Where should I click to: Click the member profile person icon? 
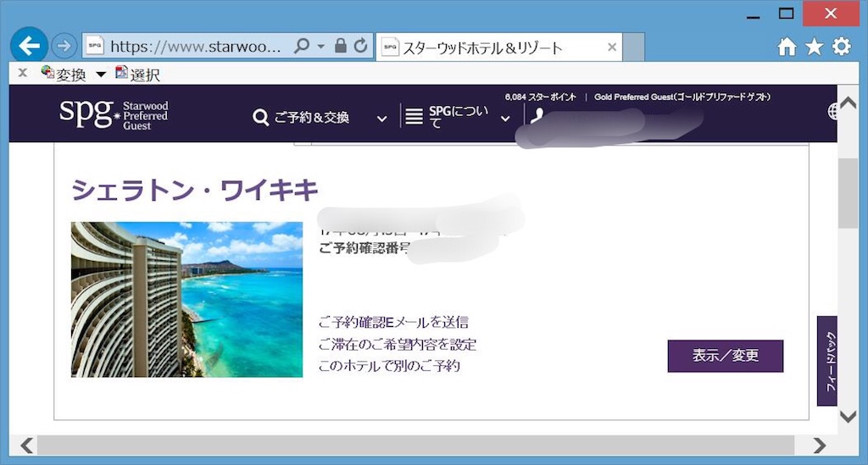pyautogui.click(x=537, y=115)
